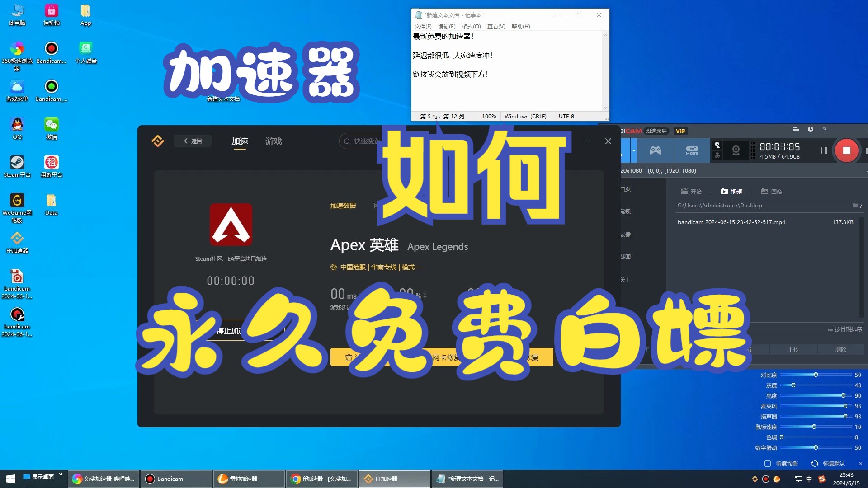Adjust the 鼠标速度 slider
This screenshot has width=868, height=488.
[x=816, y=427]
